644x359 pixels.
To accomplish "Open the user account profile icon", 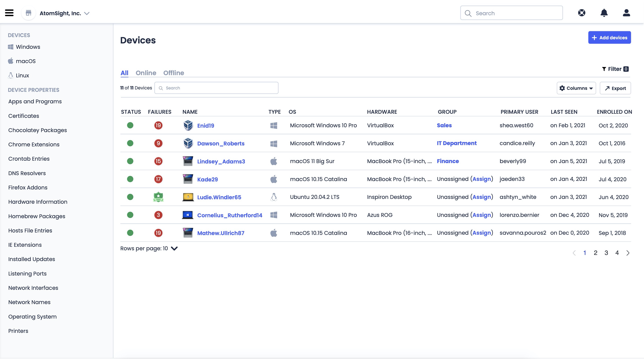I will point(626,13).
